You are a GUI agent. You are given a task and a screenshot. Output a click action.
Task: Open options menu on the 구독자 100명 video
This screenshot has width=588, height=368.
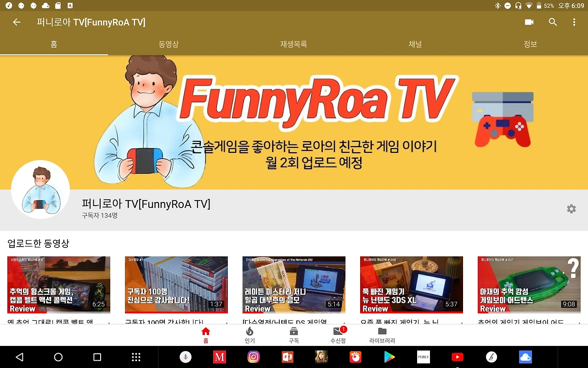[227, 324]
